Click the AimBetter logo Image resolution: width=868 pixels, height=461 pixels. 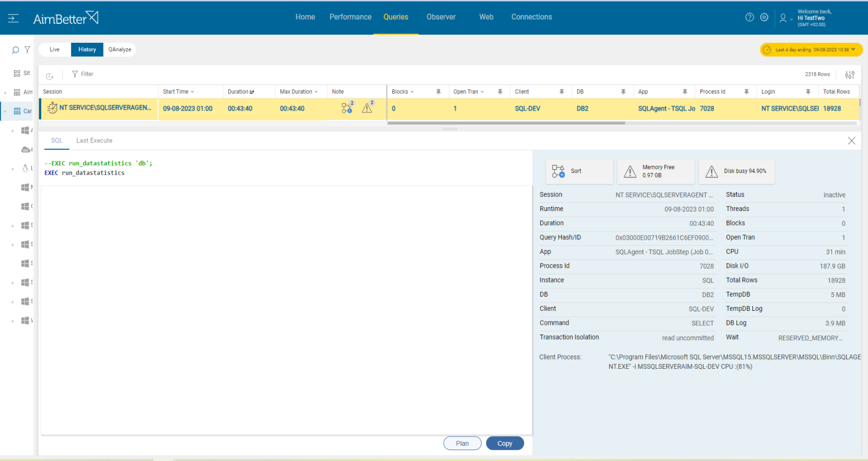tap(66, 18)
